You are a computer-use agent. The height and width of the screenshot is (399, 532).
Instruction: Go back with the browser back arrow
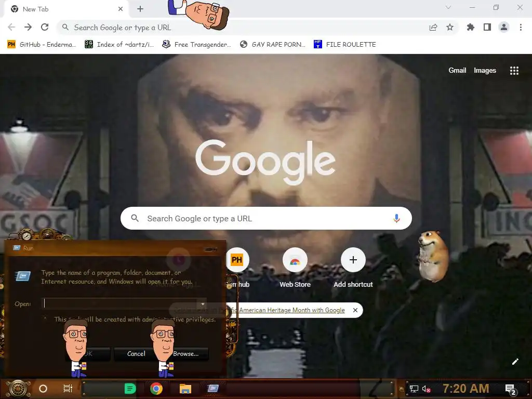coord(11,27)
